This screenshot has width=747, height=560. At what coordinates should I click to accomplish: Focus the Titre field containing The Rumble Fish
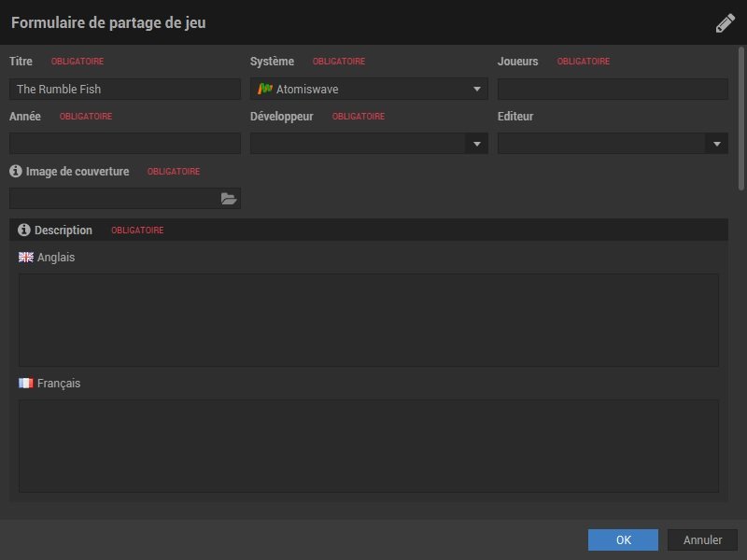tap(125, 89)
